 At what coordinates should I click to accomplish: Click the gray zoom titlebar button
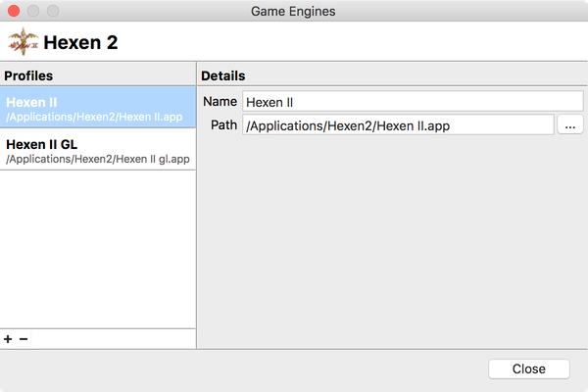pyautogui.click(x=53, y=12)
